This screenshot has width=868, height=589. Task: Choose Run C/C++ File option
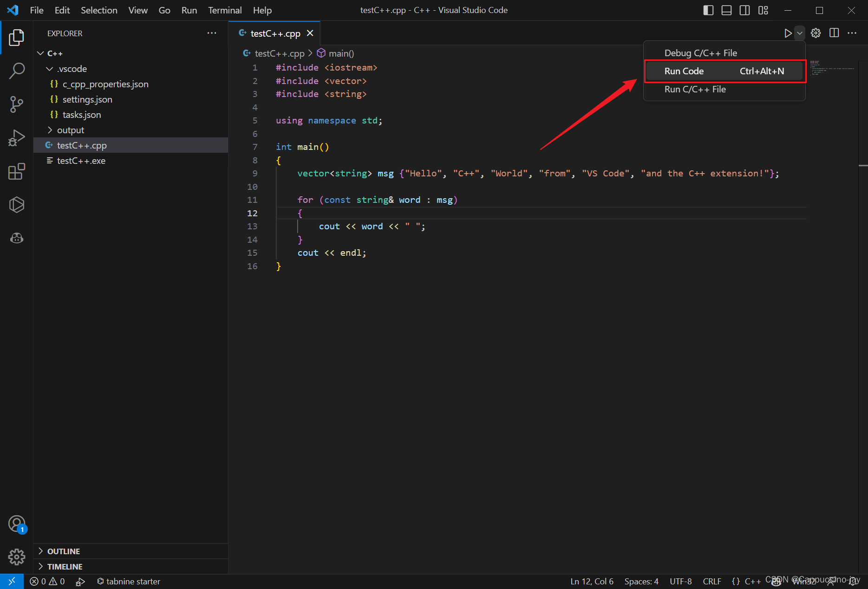[724, 89]
